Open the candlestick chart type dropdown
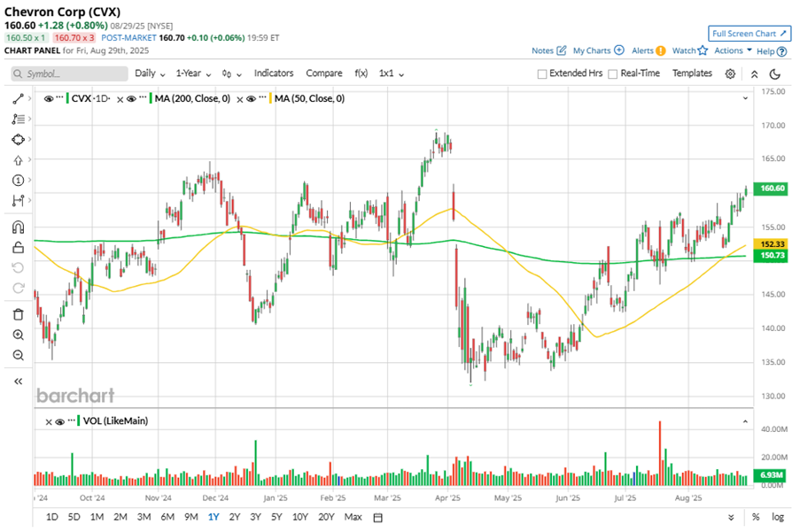This screenshot has height=532, width=800. pyautogui.click(x=231, y=73)
